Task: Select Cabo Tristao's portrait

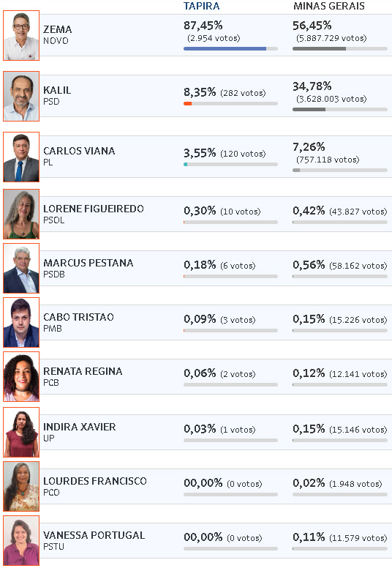Action: 21,322
